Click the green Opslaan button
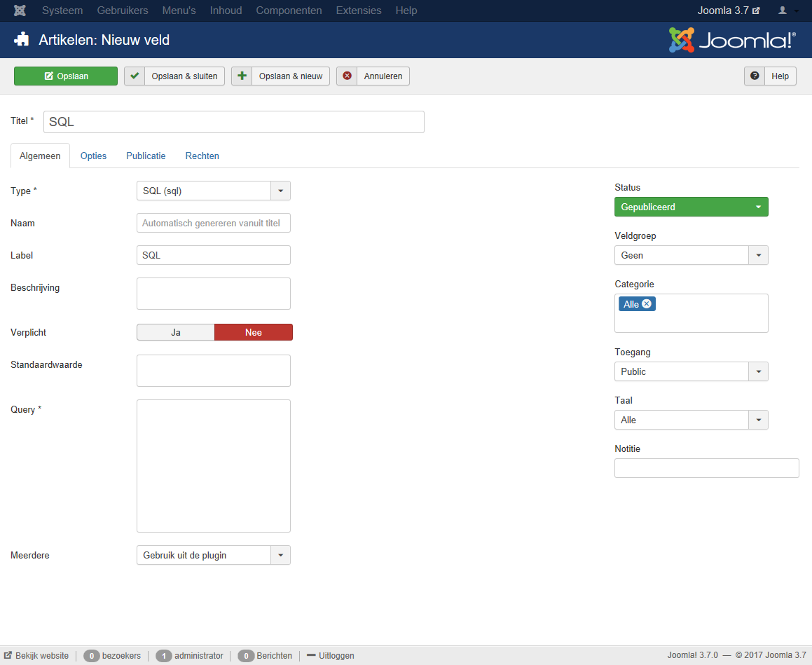This screenshot has width=812, height=665. 66,76
